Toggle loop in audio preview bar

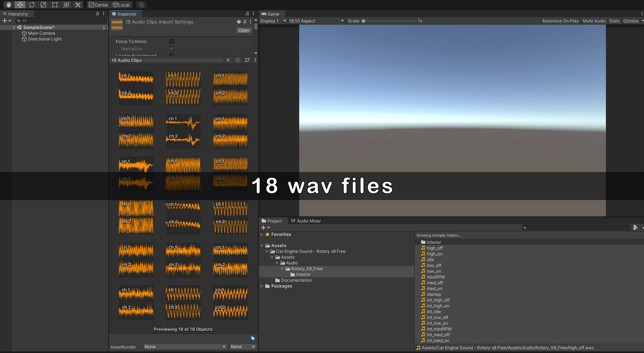pos(247,60)
